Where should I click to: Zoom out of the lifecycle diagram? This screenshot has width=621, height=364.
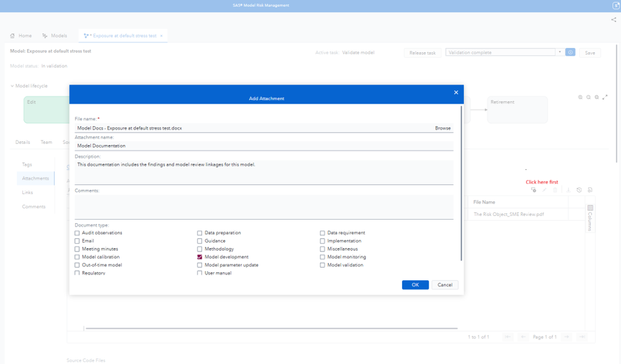click(x=589, y=97)
